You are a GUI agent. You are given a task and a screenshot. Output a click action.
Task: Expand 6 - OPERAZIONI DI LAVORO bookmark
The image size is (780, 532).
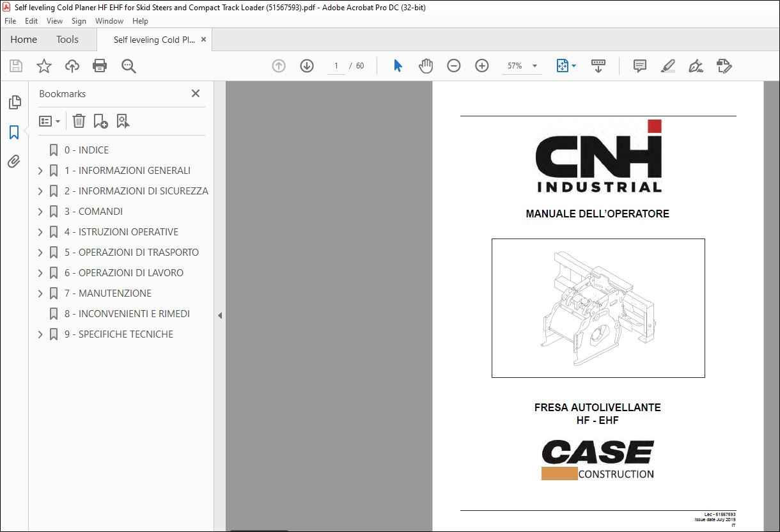point(40,273)
